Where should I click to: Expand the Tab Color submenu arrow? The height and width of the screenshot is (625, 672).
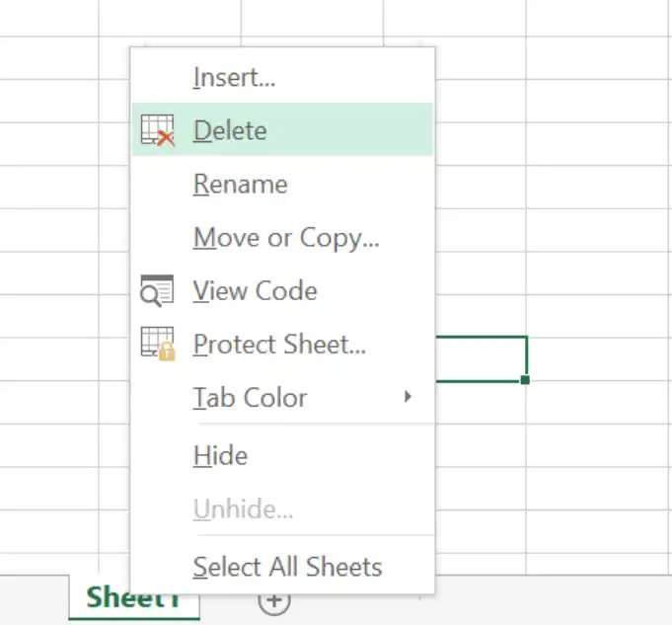(x=408, y=397)
